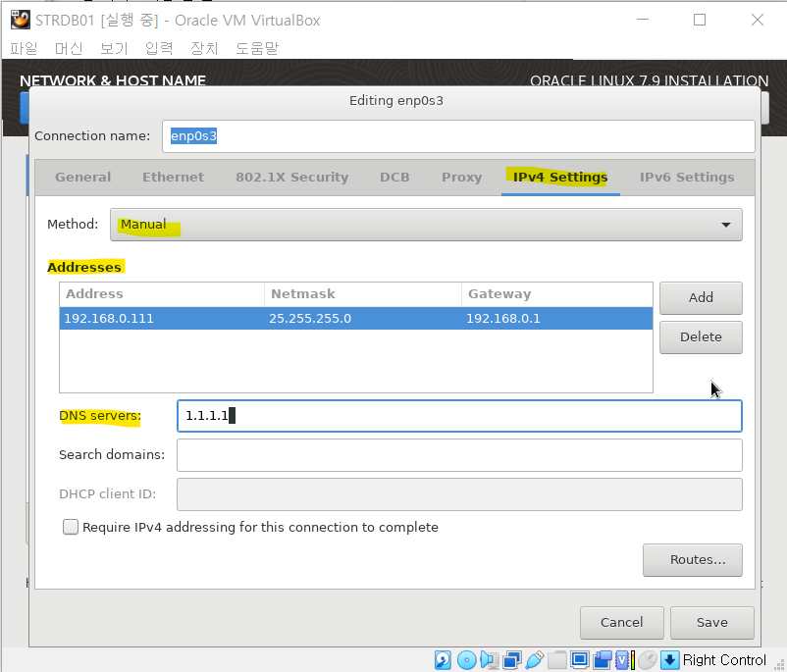Switch to the Proxy tab

click(462, 178)
